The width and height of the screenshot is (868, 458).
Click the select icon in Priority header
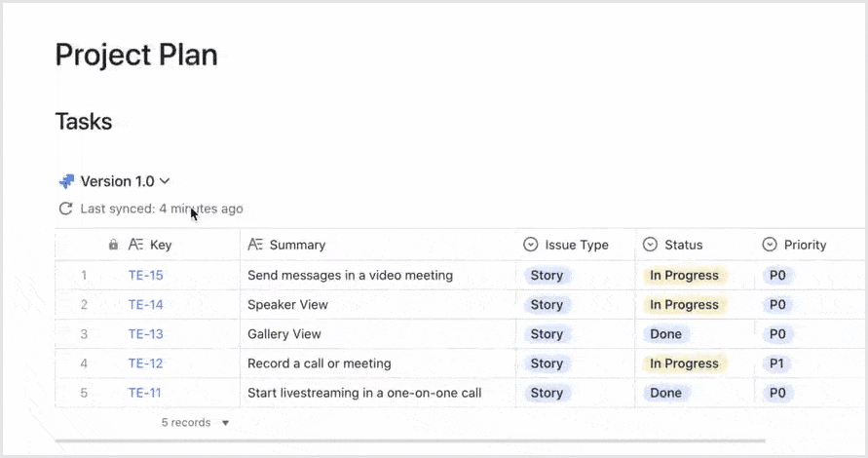tap(770, 245)
